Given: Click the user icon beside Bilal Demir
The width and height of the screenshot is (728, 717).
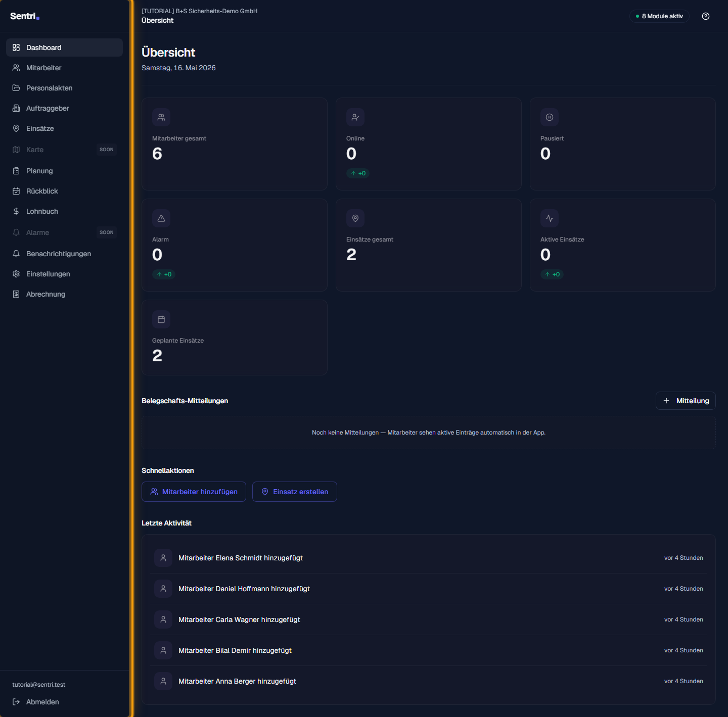Looking at the screenshot, I should point(163,650).
